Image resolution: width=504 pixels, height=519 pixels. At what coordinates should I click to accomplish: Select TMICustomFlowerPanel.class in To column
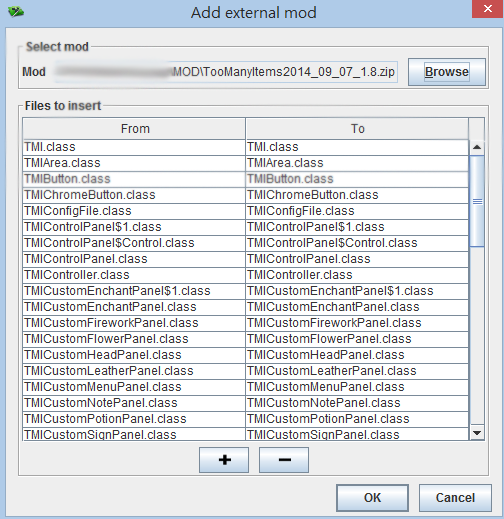click(357, 339)
